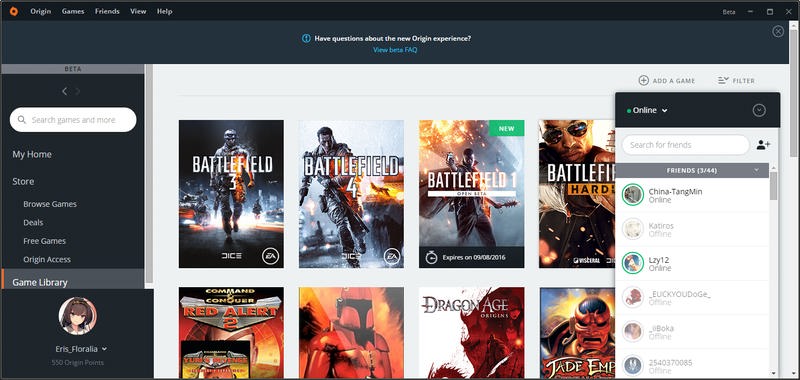Select the Dragon Age Origins tile

[471, 333]
